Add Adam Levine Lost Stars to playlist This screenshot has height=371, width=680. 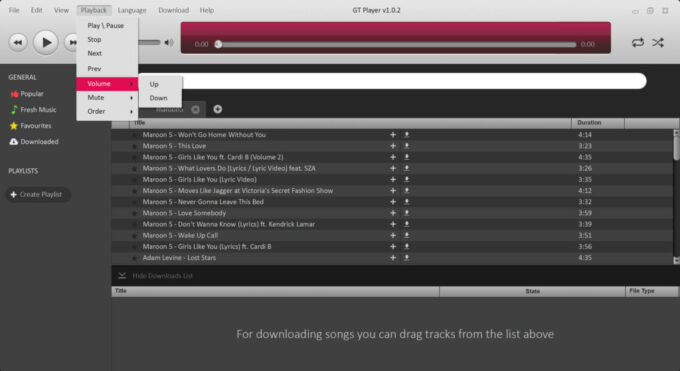(393, 258)
